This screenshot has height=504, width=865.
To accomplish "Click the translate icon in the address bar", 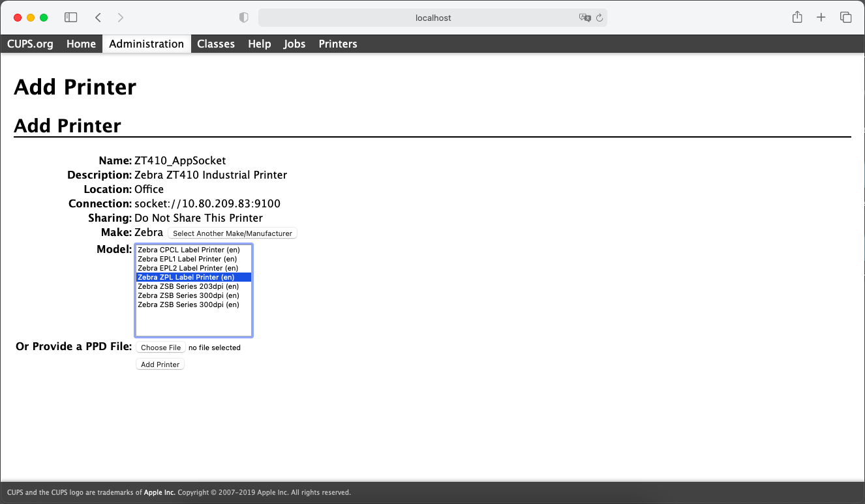I will coord(584,18).
